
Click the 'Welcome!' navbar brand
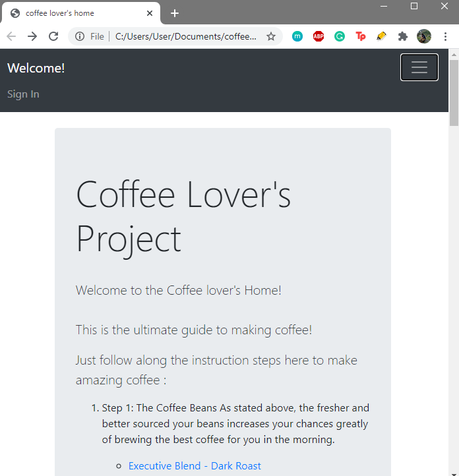36,68
